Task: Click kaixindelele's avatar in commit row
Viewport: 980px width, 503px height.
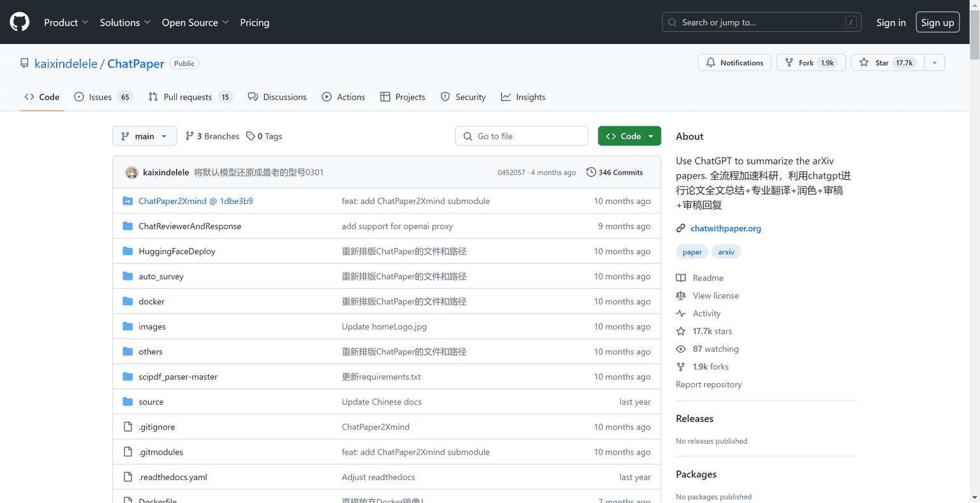Action: point(131,172)
